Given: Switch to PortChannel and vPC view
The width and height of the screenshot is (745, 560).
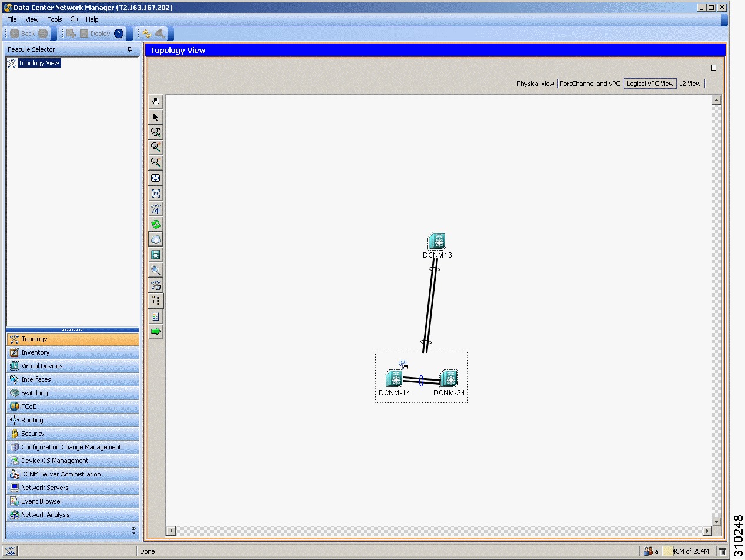Looking at the screenshot, I should click(590, 84).
